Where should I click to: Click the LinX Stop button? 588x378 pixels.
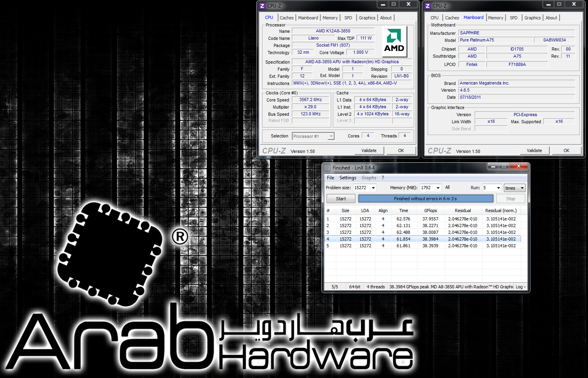[511, 199]
